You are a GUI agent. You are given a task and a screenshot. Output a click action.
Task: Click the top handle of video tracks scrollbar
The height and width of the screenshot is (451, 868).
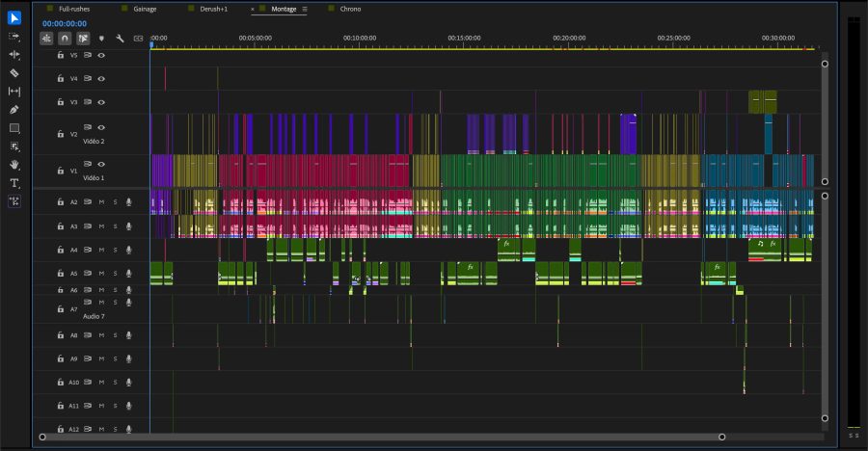coord(825,64)
